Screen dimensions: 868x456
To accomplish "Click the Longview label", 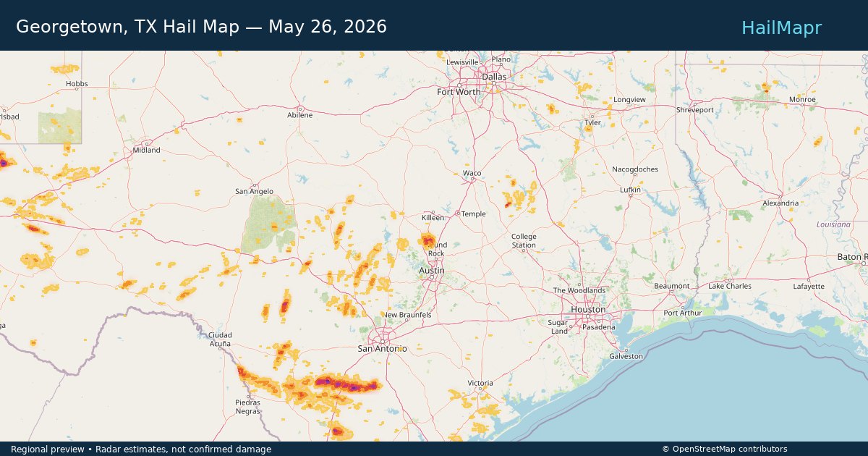I will [x=629, y=99].
